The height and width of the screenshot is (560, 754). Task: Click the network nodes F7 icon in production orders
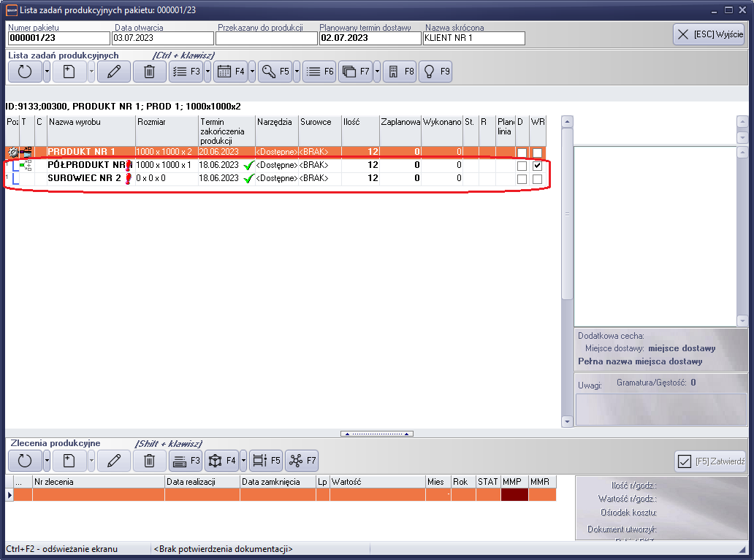(302, 461)
